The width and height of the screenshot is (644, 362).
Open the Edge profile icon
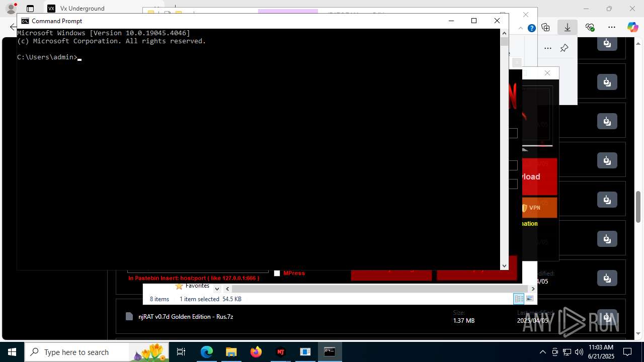[11, 9]
